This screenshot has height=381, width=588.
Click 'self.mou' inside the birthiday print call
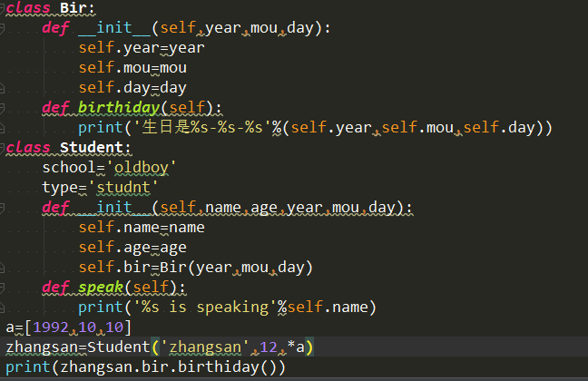pyautogui.click(x=417, y=128)
